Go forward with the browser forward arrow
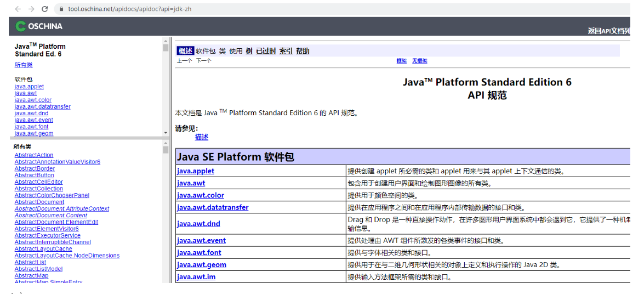The width and height of the screenshot is (644, 294). point(32,9)
